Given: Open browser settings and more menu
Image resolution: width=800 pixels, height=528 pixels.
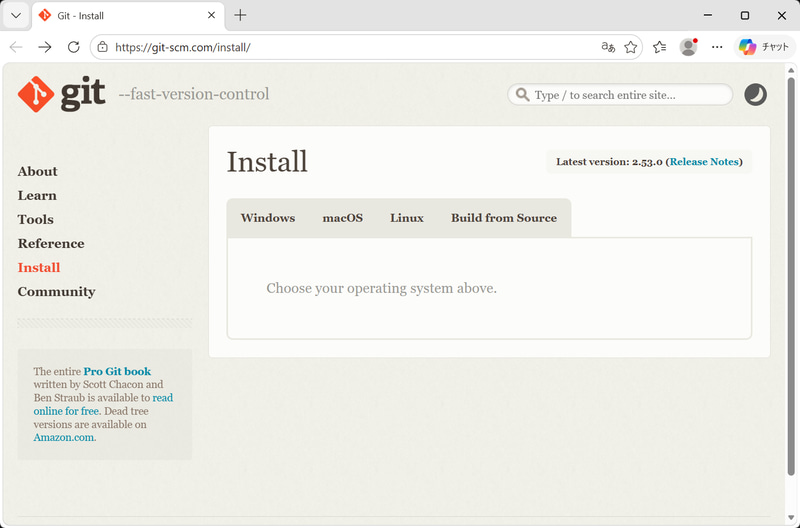Looking at the screenshot, I should (717, 47).
